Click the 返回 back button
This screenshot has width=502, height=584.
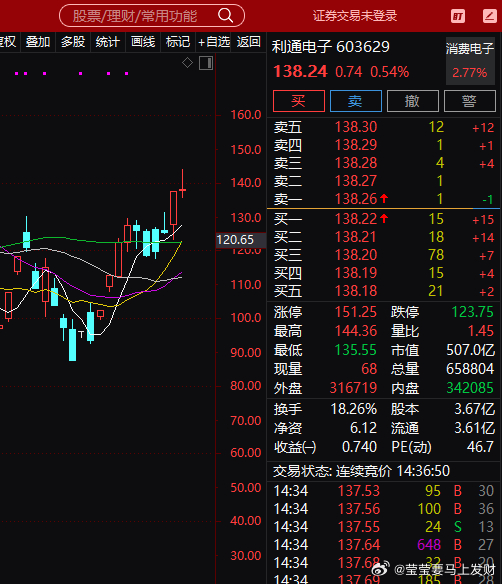point(248,42)
